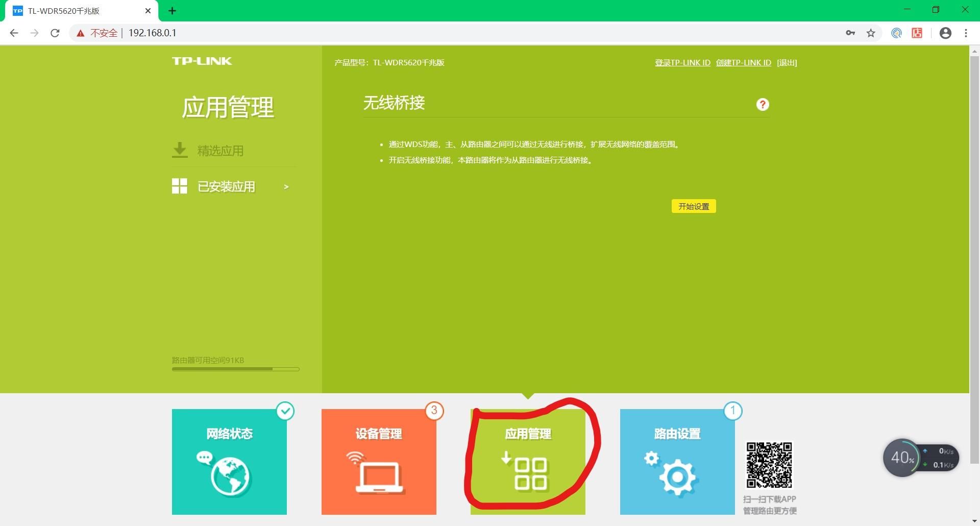Image resolution: width=980 pixels, height=526 pixels.
Task: Click the 已安装应用 grid icon
Action: point(180,186)
